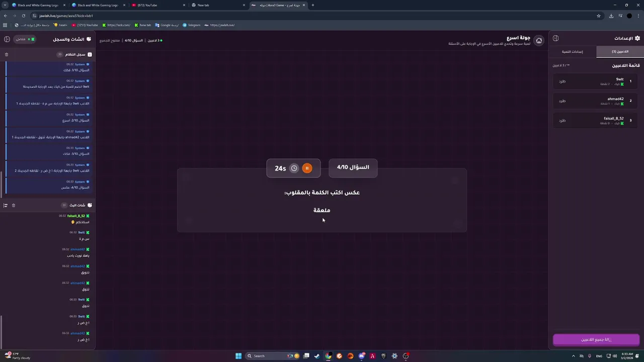This screenshot has height=362, width=644.
Task: Click the word ملعقة in the question card
Action: [321, 210]
